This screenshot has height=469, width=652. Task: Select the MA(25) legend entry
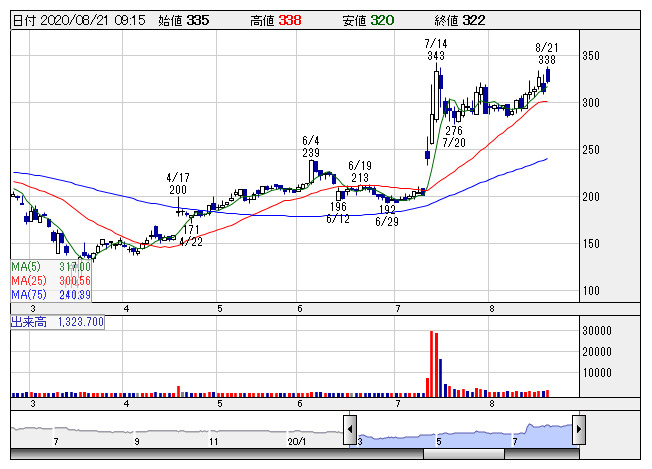click(50, 281)
